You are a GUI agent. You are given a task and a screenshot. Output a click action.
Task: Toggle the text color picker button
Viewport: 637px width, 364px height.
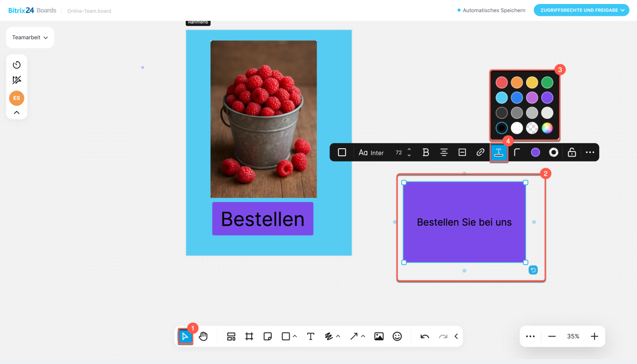[499, 153]
